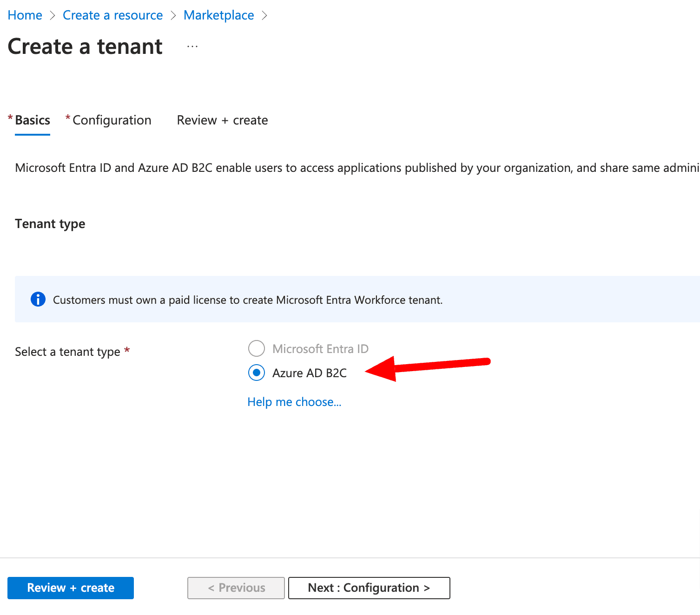700x615 pixels.
Task: Select the Azure AD B2C radio button
Action: pyautogui.click(x=256, y=373)
